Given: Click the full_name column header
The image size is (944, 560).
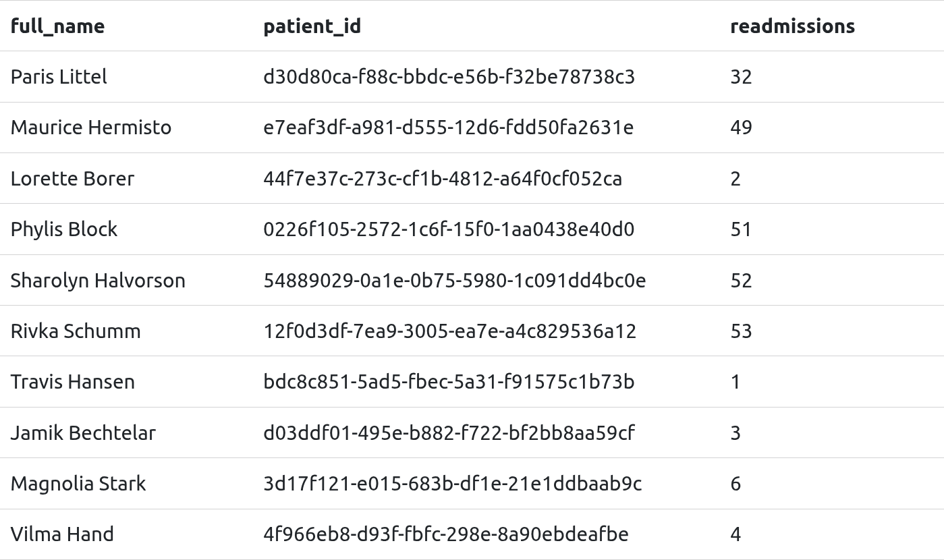Looking at the screenshot, I should click(57, 26).
